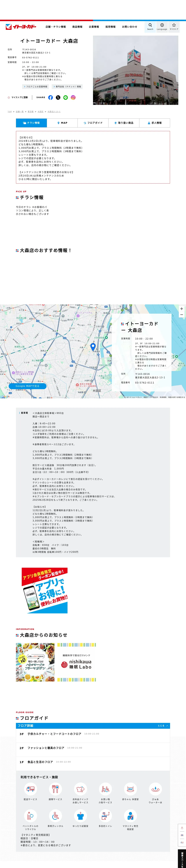Click 地図の誤りを報告する on map
186x868 pixels.
[x=177, y=397]
